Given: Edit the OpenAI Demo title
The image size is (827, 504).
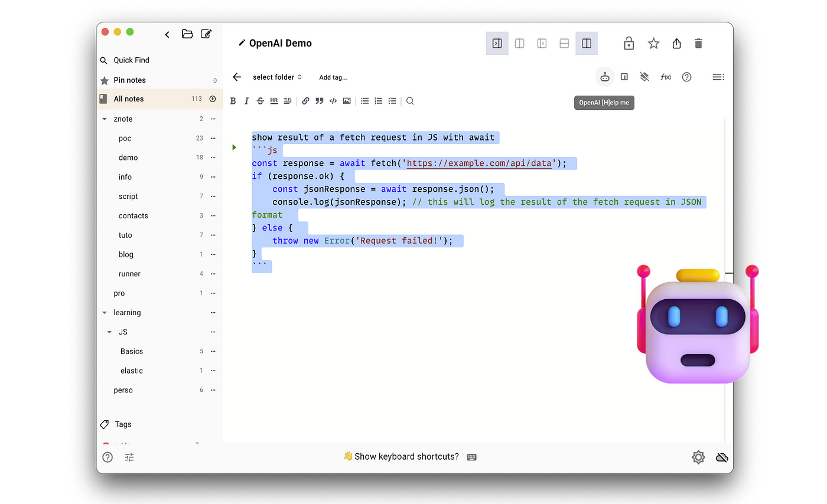Looking at the screenshot, I should 275,43.
